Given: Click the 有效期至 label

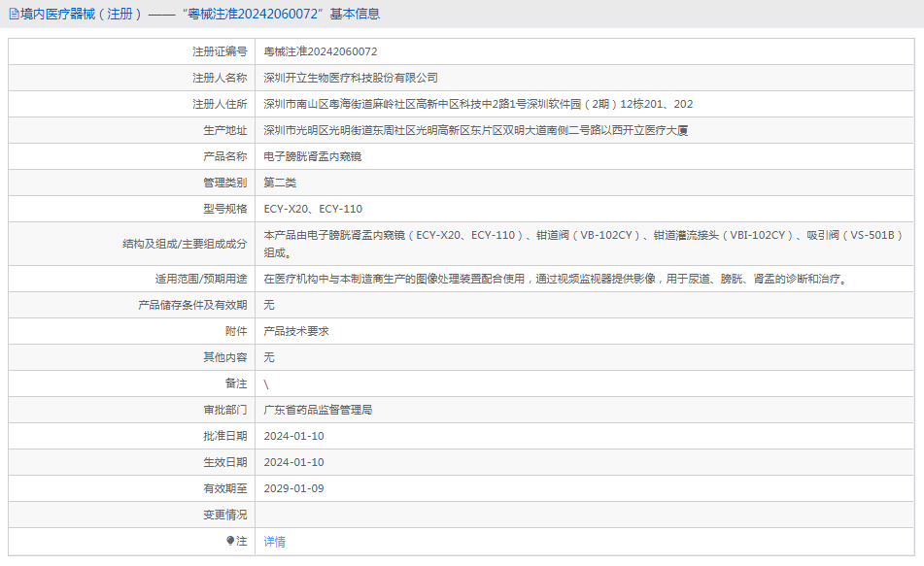Looking at the screenshot, I should (225, 488).
